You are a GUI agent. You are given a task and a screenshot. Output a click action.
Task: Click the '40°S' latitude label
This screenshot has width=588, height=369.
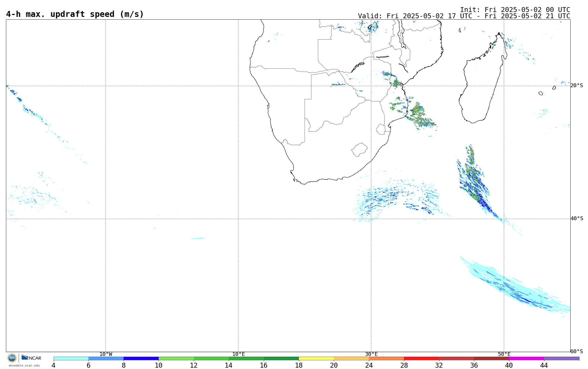coord(577,219)
